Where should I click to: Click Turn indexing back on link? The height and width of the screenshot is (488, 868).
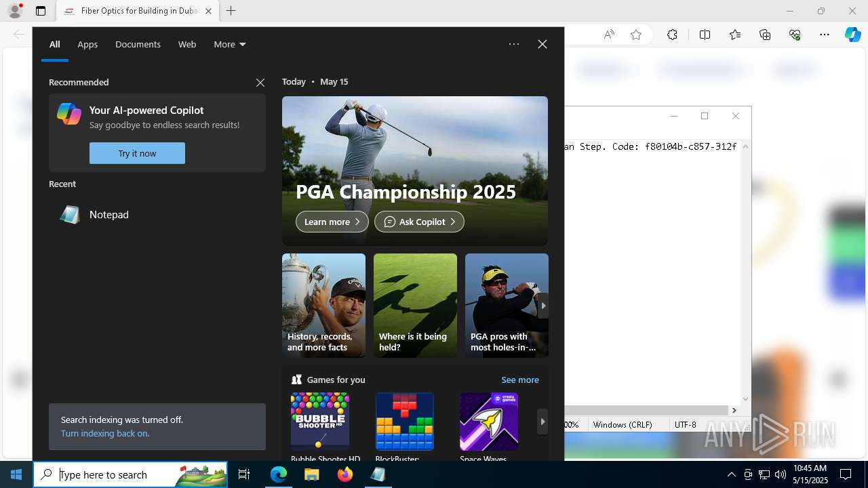[105, 433]
